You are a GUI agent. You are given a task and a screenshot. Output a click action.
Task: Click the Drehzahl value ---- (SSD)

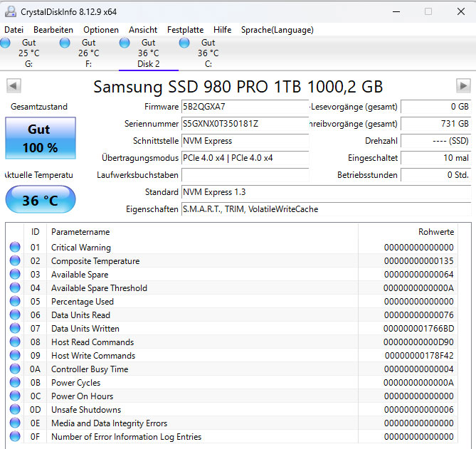[x=436, y=141]
